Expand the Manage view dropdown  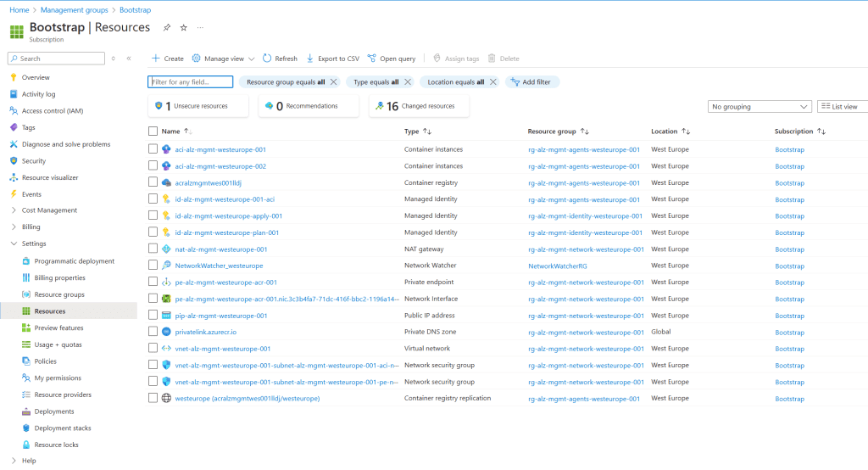pos(218,59)
